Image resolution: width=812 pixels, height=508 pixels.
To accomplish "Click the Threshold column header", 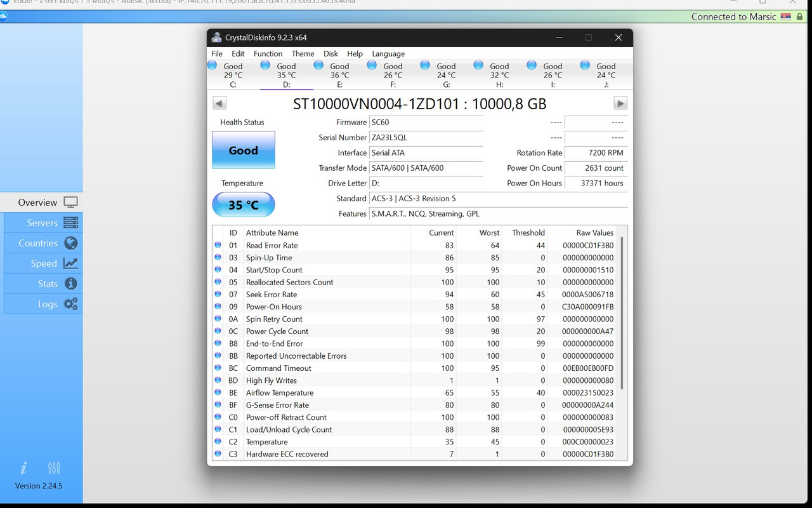I will [525, 233].
